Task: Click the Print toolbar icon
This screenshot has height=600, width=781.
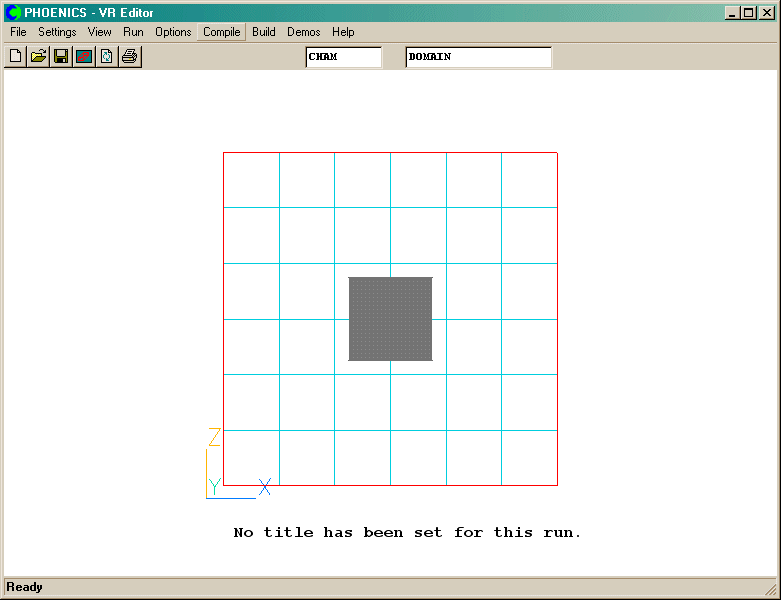Action: [129, 57]
